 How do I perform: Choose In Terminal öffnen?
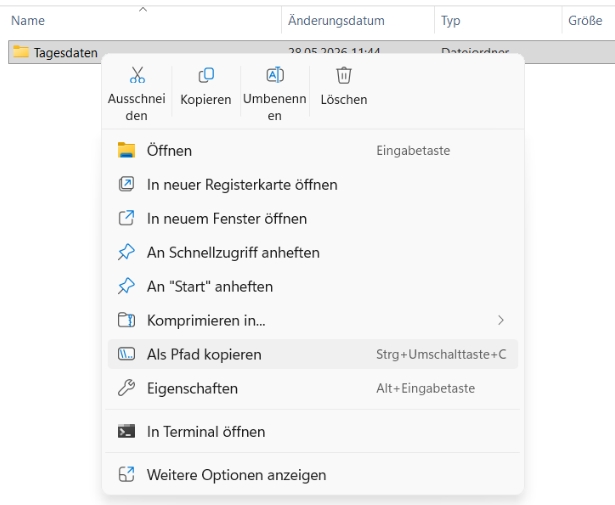pyautogui.click(x=313, y=432)
